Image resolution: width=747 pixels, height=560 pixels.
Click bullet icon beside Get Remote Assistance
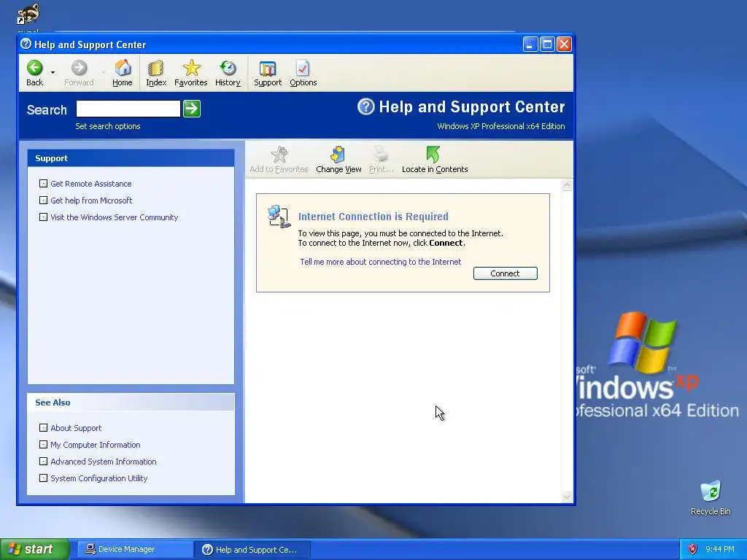coord(43,183)
